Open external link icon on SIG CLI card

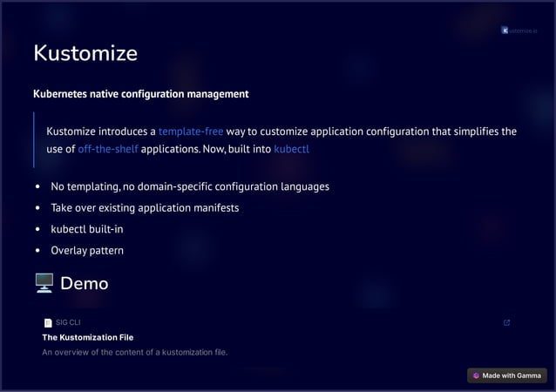[x=506, y=322]
